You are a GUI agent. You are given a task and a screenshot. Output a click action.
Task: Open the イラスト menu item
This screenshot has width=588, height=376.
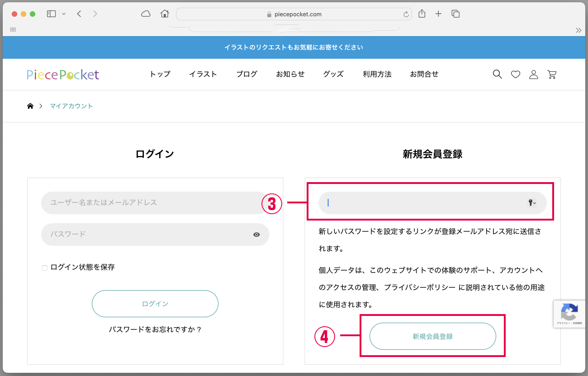[x=203, y=74]
